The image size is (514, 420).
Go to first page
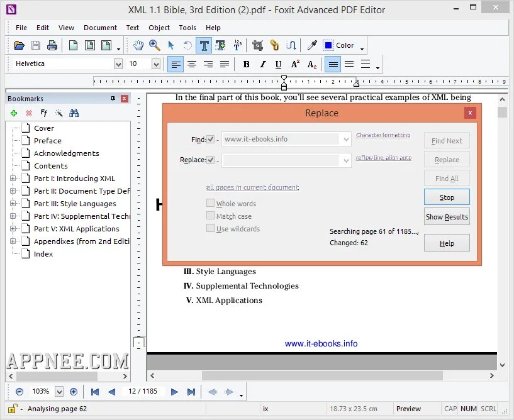click(x=95, y=392)
